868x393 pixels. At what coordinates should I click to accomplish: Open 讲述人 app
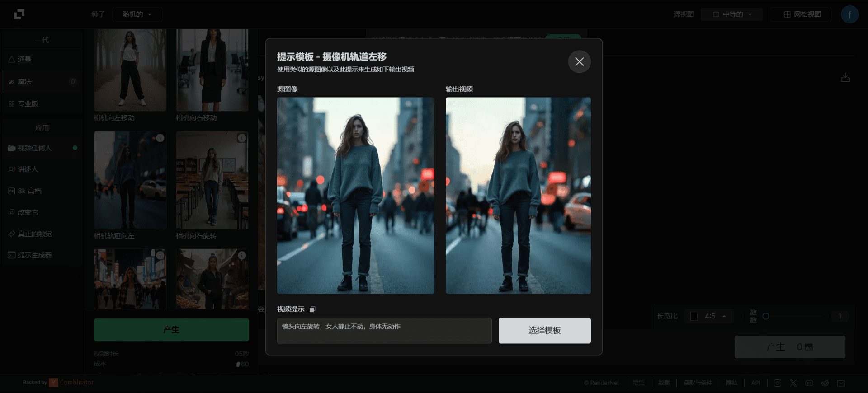(x=42, y=169)
